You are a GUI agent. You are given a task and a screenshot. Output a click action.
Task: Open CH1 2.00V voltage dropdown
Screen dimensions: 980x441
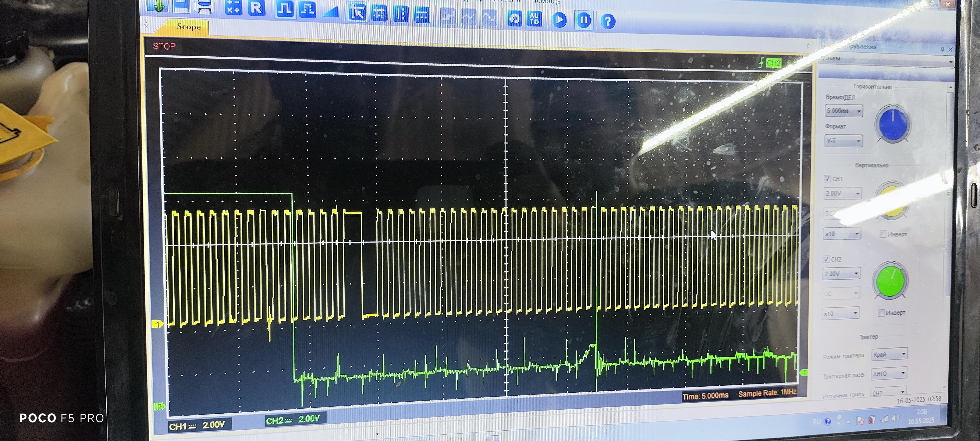tap(842, 193)
